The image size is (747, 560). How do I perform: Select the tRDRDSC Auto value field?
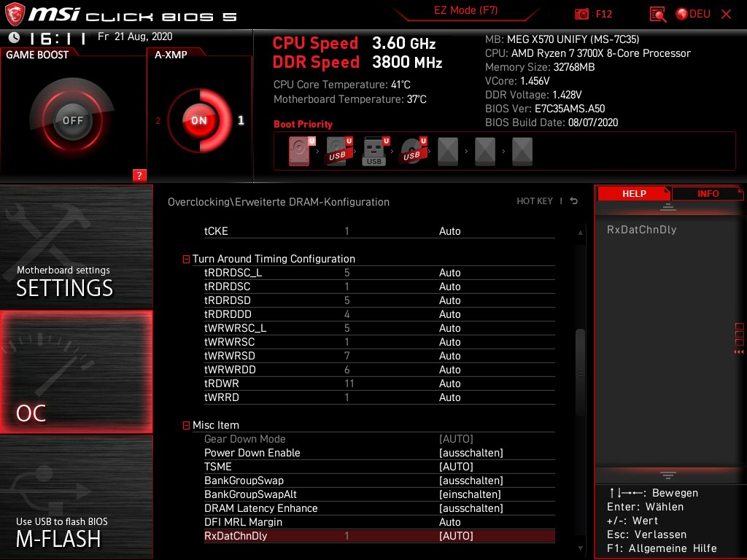click(449, 286)
